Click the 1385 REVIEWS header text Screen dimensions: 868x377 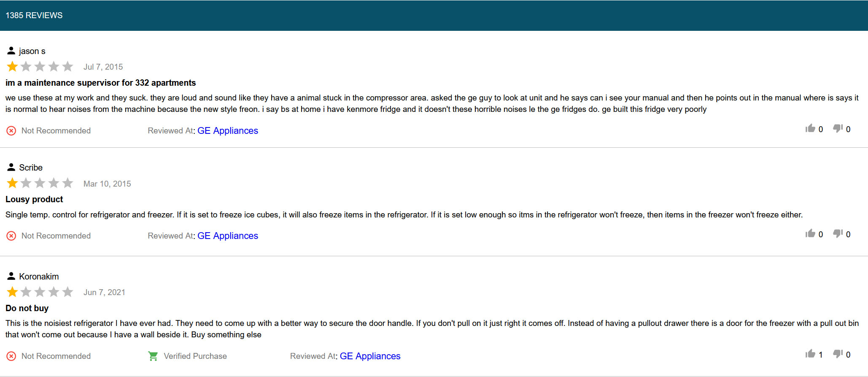click(34, 16)
